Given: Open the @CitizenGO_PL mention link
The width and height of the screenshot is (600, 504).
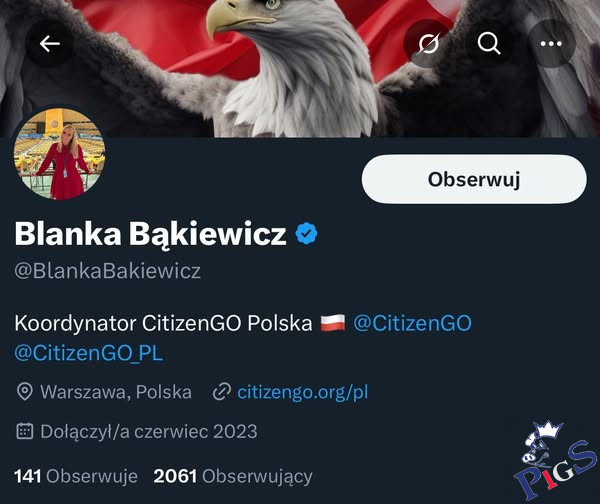Looking at the screenshot, I should (x=89, y=353).
